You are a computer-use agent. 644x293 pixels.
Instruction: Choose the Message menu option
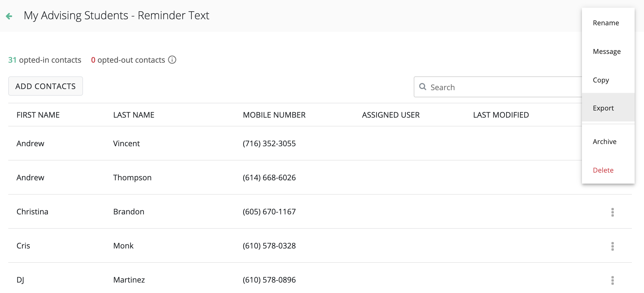(607, 51)
